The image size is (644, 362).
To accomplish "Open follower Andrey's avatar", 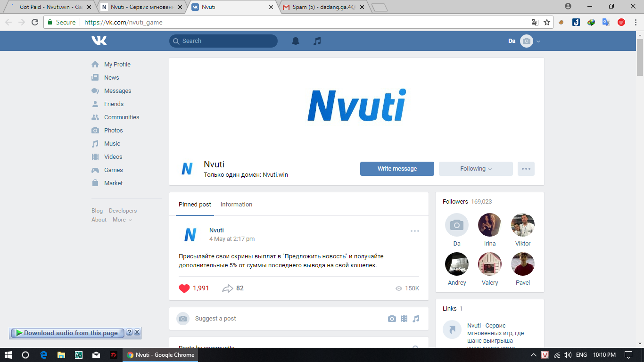I will (x=457, y=264).
